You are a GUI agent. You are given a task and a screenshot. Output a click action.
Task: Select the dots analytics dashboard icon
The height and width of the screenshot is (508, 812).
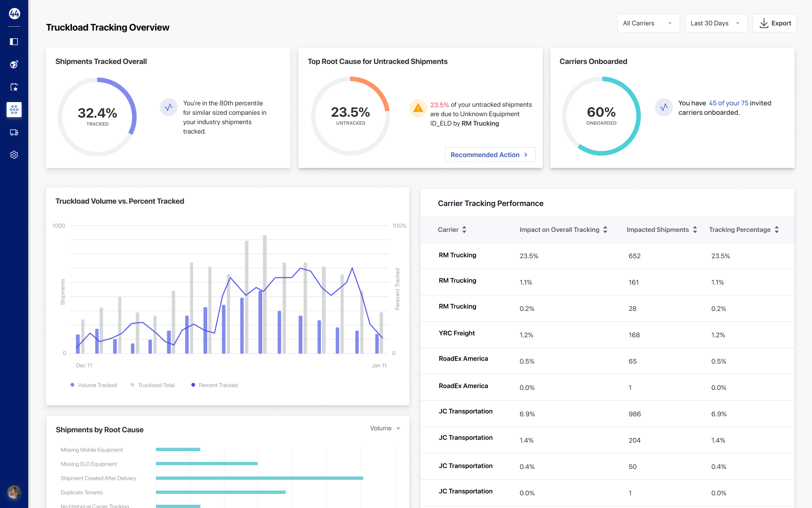coord(14,110)
